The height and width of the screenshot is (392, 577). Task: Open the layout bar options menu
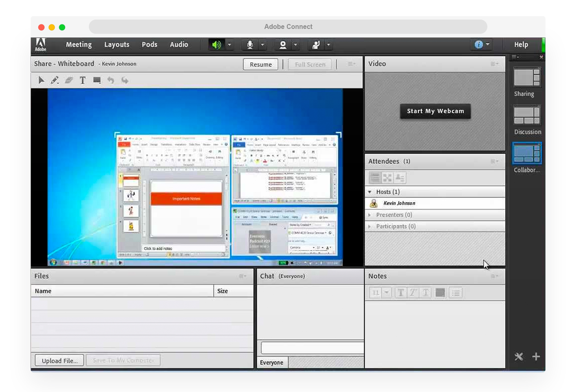pos(515,57)
